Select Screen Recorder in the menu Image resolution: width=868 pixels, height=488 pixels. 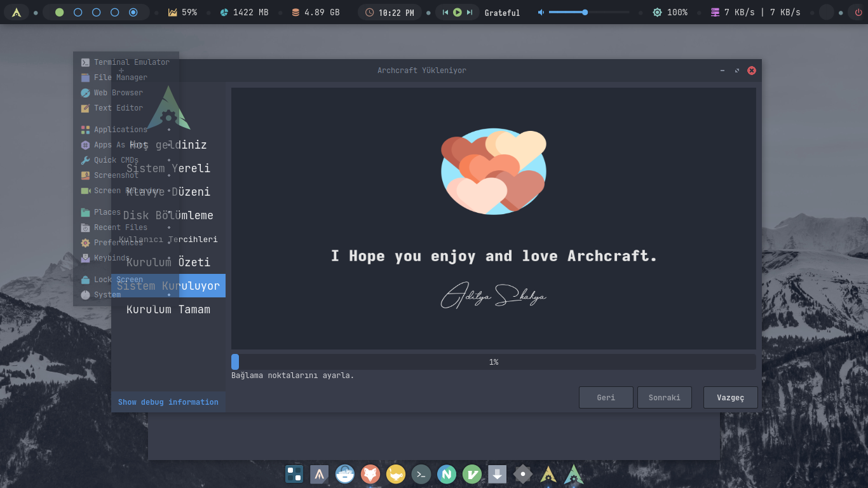126,191
